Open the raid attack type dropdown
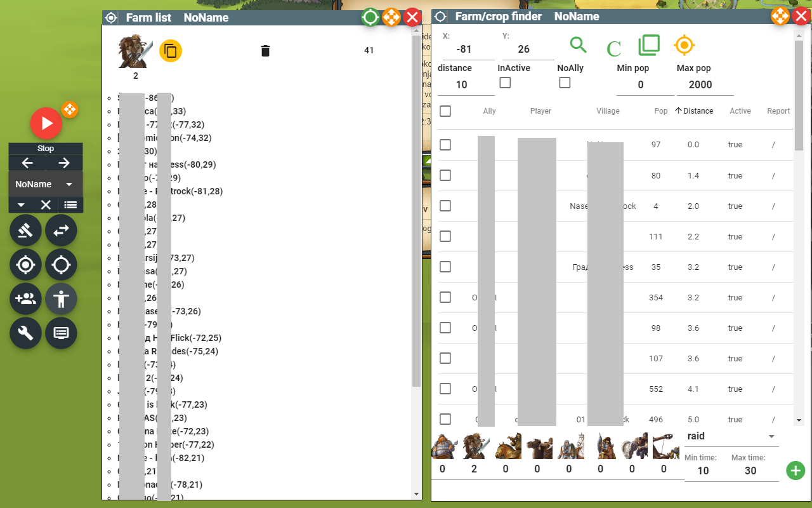 click(x=731, y=436)
